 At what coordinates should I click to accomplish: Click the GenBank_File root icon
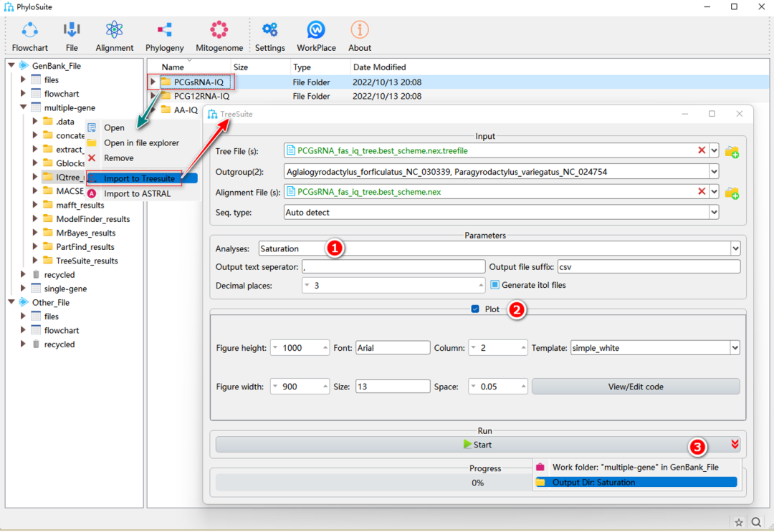pyautogui.click(x=24, y=66)
